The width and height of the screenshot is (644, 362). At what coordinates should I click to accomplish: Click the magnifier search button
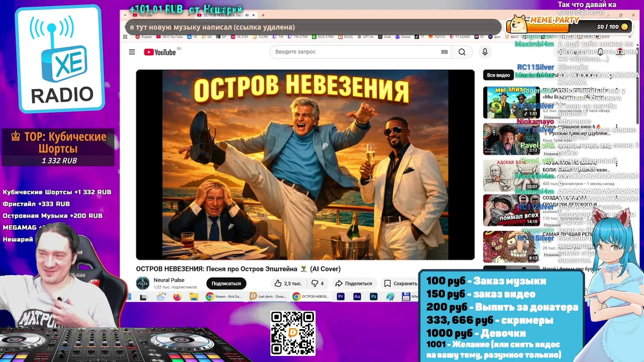coord(462,52)
